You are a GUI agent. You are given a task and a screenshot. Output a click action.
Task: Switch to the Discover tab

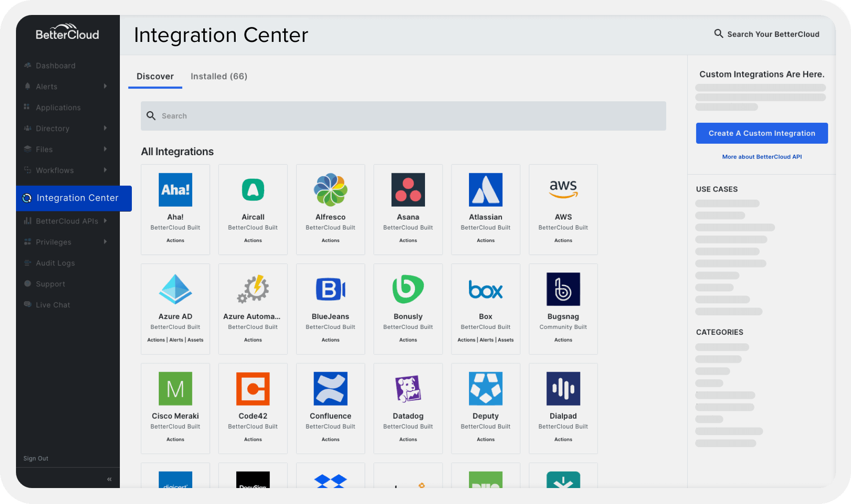pyautogui.click(x=155, y=76)
